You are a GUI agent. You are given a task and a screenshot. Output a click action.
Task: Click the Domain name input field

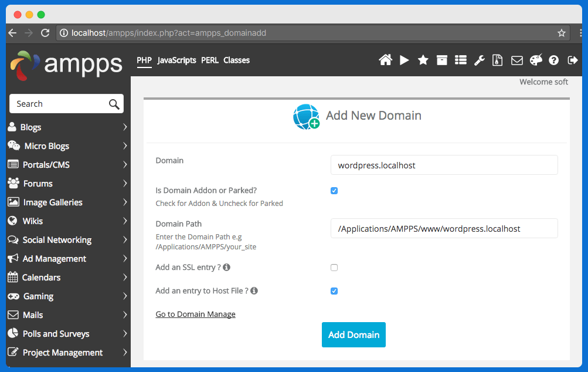point(444,165)
